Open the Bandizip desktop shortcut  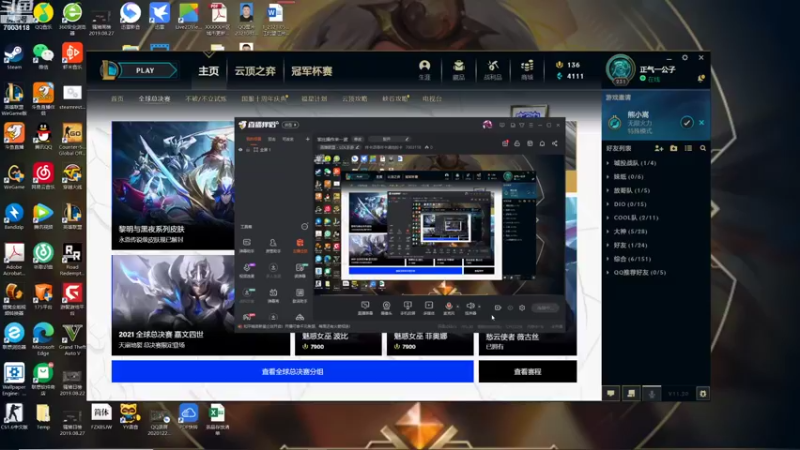tap(14, 216)
